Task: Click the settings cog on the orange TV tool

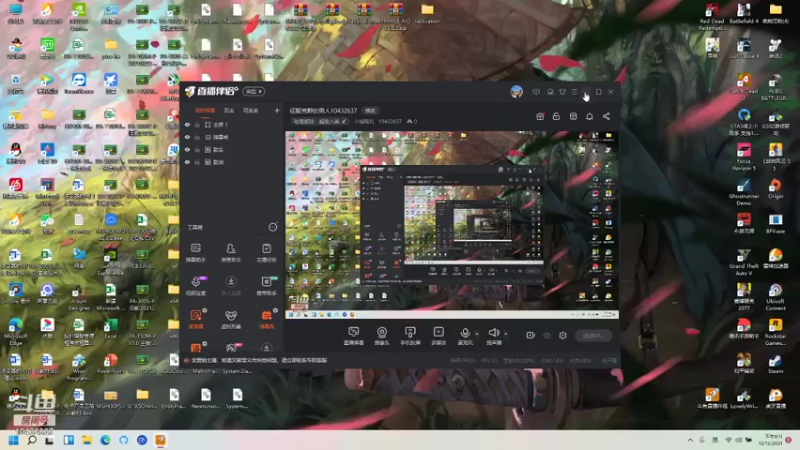Action: tap(276, 310)
